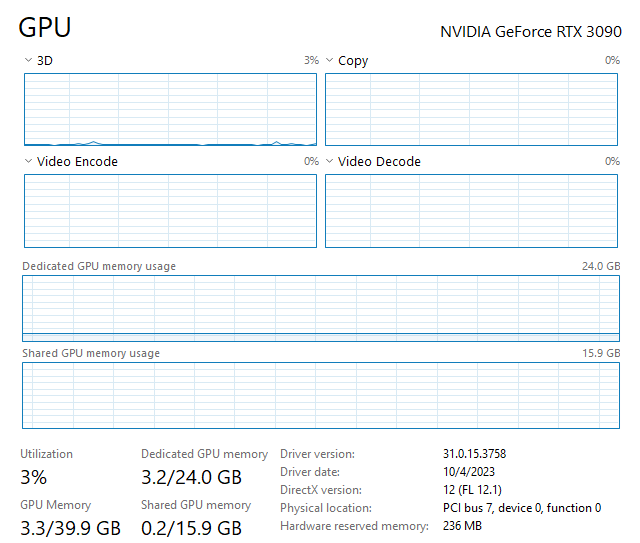Viewport: 640px width, 543px height.
Task: Click the Dedicated GPU memory usage graph
Action: point(321,308)
